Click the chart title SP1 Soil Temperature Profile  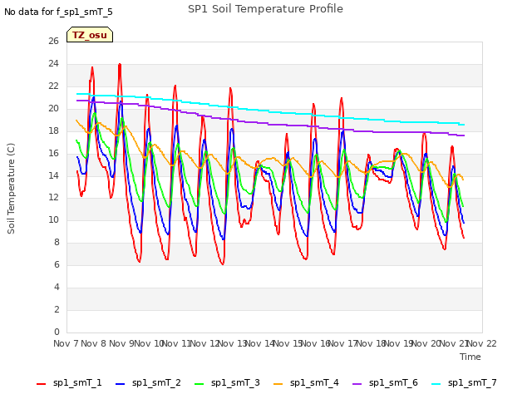pos(265,9)
